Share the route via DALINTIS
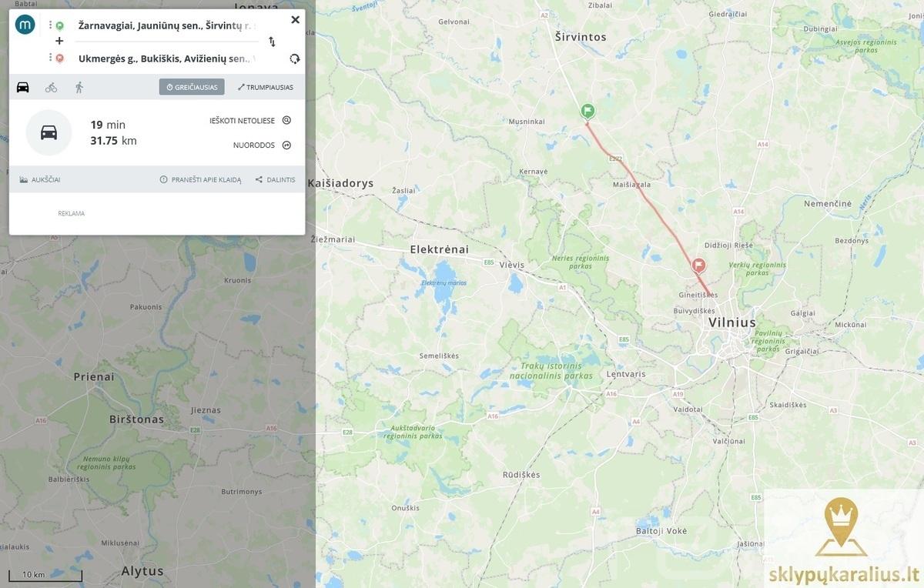The height and width of the screenshot is (588, 924). tap(275, 179)
